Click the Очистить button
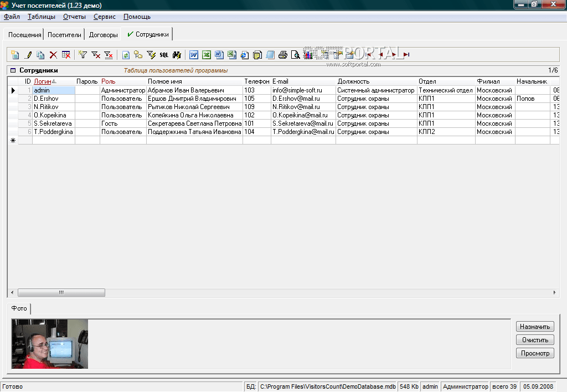 click(x=535, y=340)
